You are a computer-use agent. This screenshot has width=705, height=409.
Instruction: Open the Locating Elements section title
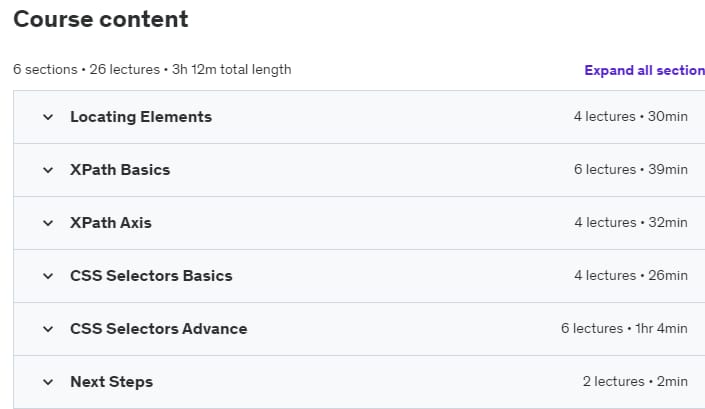pos(141,117)
